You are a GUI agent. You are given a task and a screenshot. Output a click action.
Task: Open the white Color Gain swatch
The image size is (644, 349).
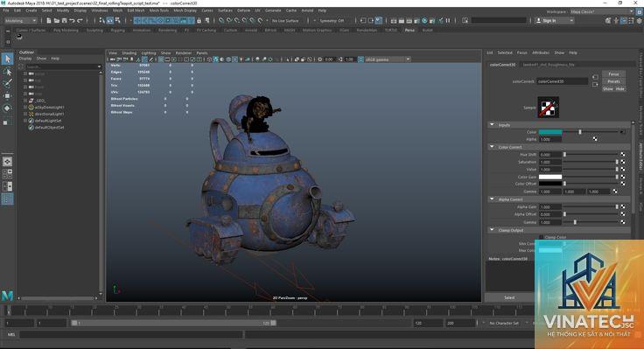(550, 177)
